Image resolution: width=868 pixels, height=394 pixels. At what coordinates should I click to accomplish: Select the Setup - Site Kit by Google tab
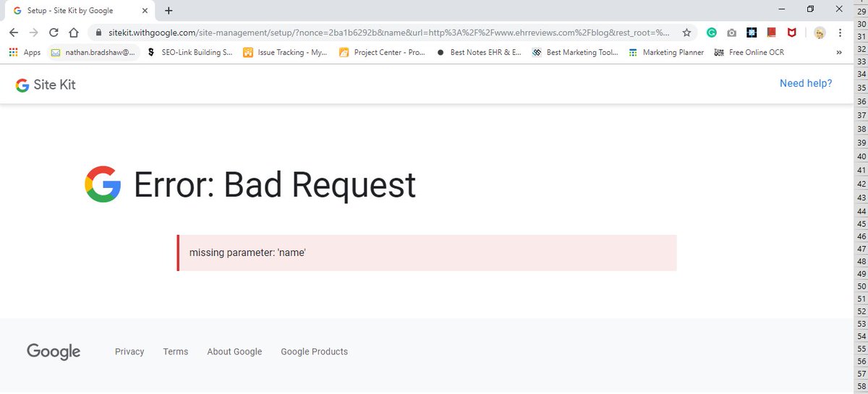[80, 11]
